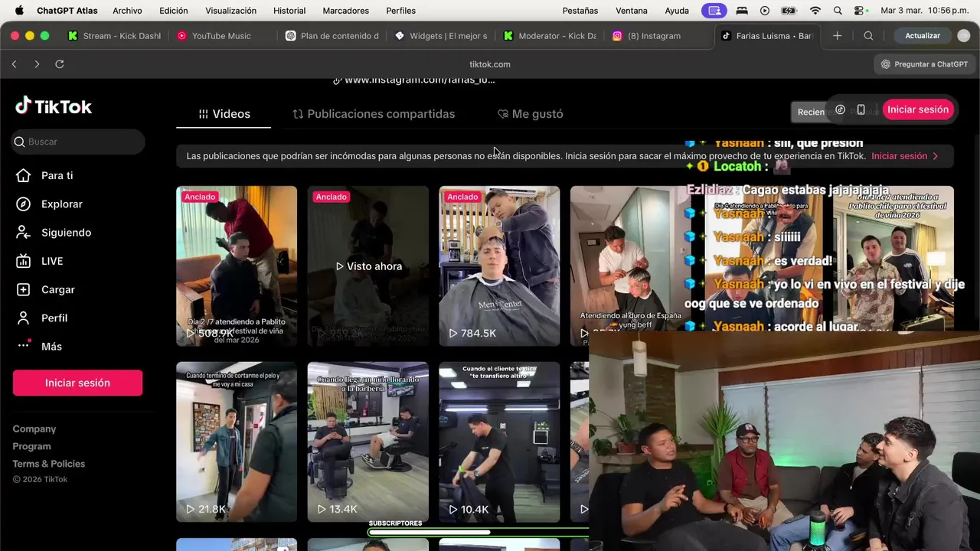The image size is (980, 551).
Task: Switch to Moderator - Kick tab
Action: coord(550,36)
